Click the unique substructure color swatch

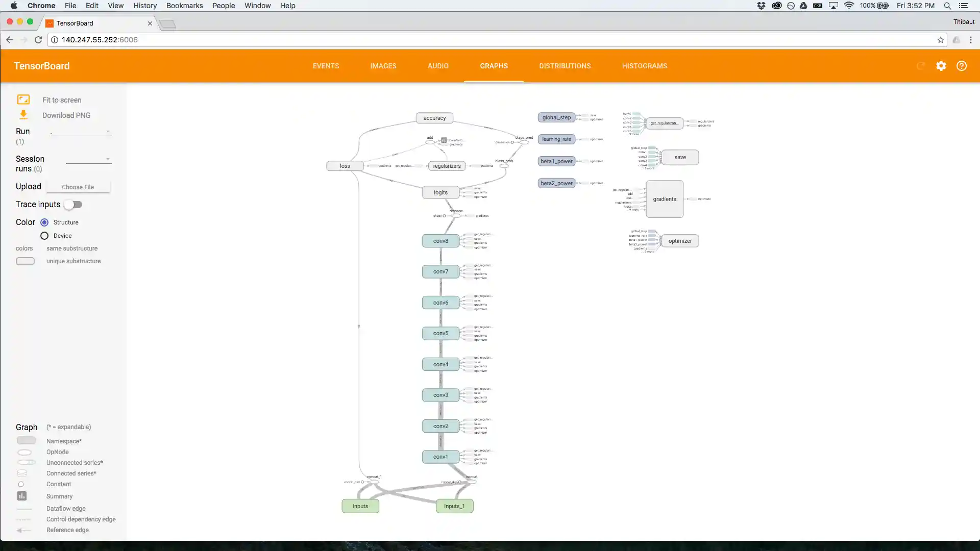click(25, 261)
